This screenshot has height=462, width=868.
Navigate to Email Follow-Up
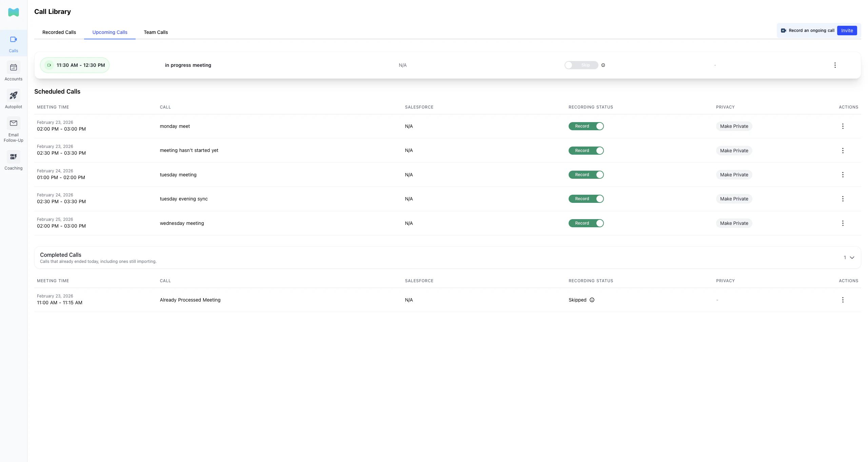pos(13,129)
